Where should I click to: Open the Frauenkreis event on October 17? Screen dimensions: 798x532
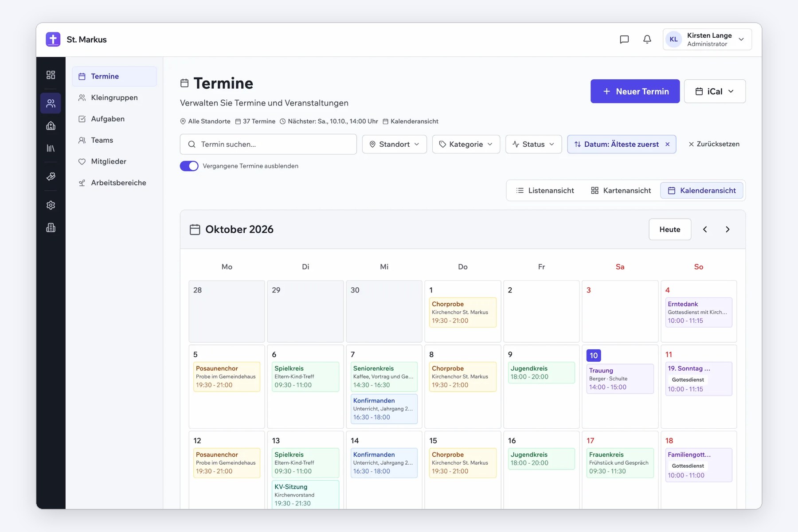coord(620,463)
